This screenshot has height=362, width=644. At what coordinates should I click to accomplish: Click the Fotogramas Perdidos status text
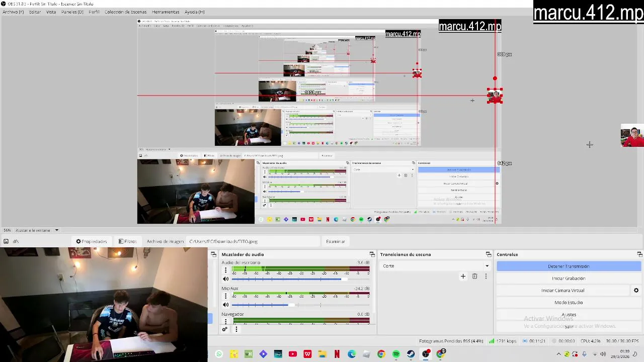(451, 341)
